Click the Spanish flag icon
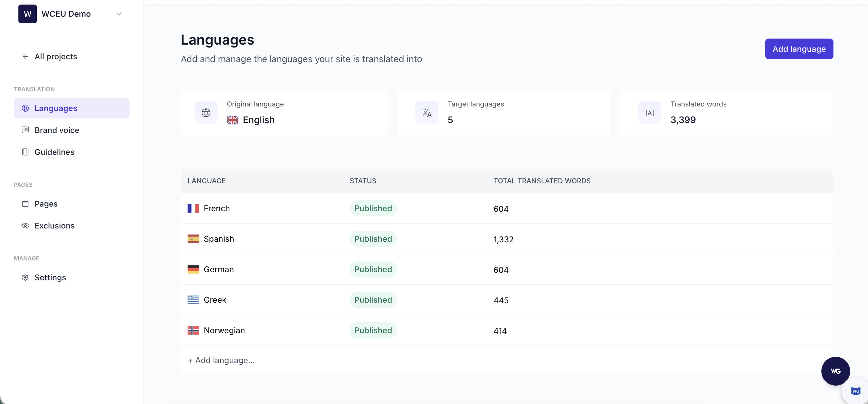Viewport: 868px width, 404px height. 193,239
